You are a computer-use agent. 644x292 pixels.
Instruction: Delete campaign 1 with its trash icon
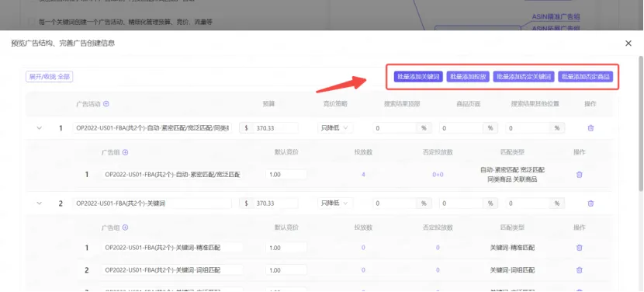(590, 128)
